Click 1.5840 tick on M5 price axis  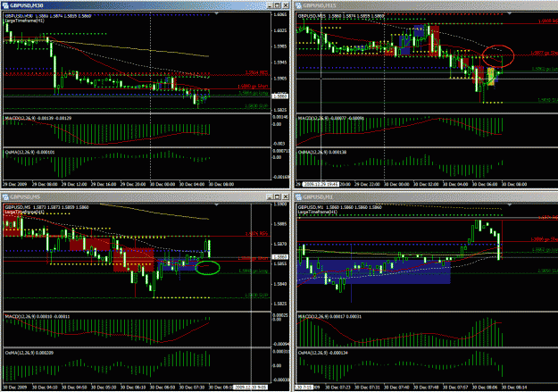pyautogui.click(x=280, y=284)
